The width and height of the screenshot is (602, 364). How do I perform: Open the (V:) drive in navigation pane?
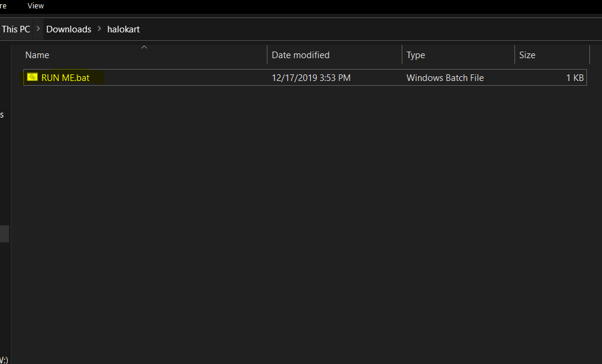(4, 359)
